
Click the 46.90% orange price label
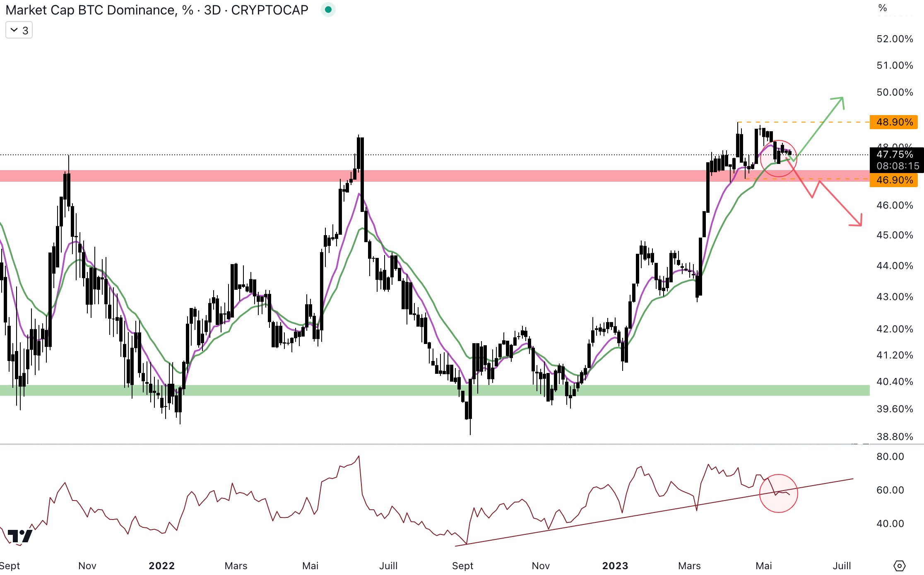(x=894, y=180)
